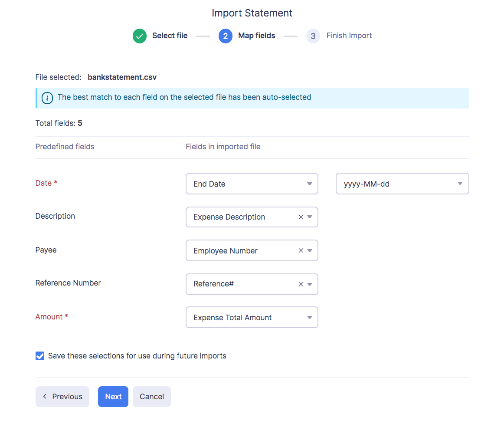Remove the Reference# mapping using X icon
Viewport: 504px width, 434px height.
coord(301,284)
